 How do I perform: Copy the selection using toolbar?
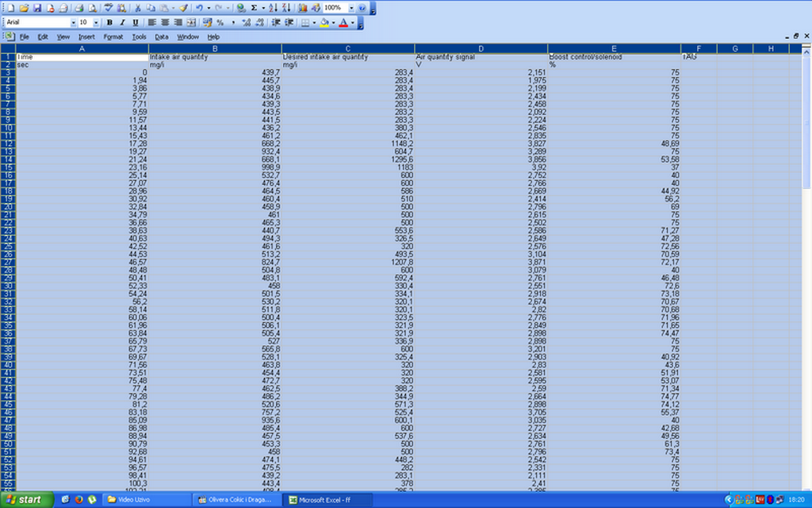[x=151, y=8]
